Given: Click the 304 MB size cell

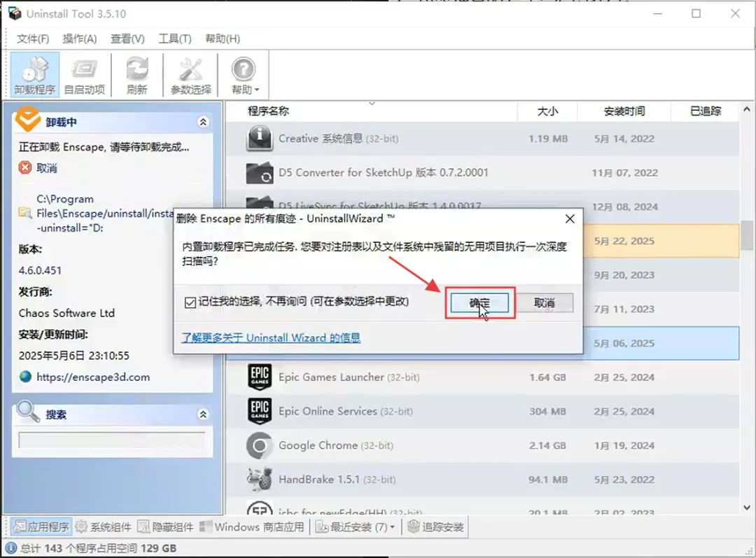Looking at the screenshot, I should 547,412.
